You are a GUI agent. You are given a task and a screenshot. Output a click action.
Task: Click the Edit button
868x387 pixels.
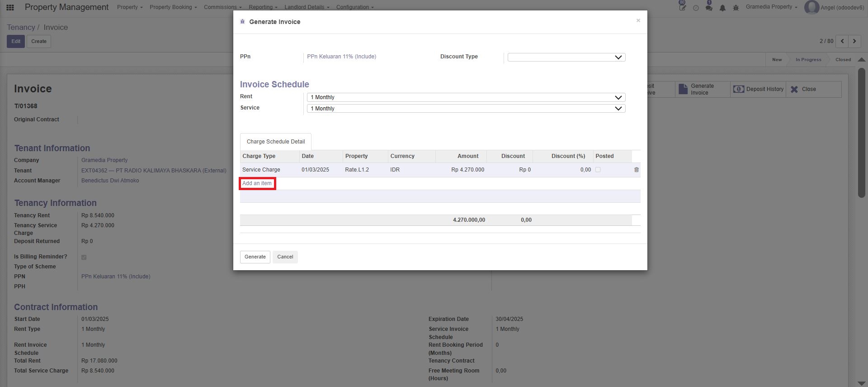(16, 42)
